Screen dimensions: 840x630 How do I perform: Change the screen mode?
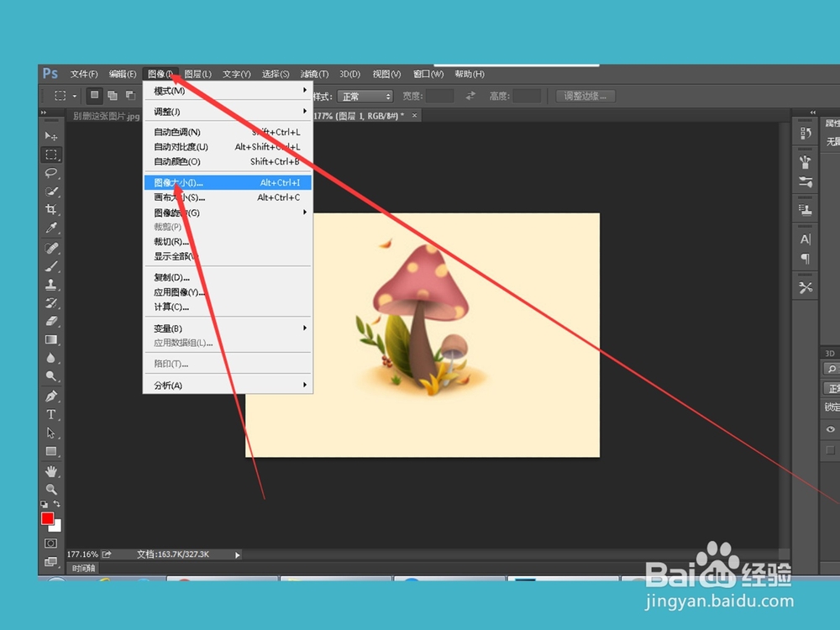coord(51,562)
